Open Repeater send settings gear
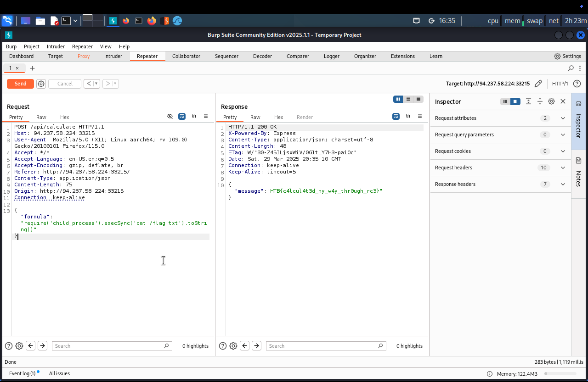 41,84
